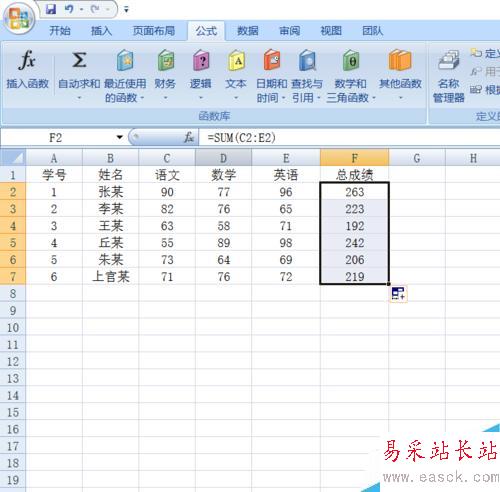500x492 pixels.
Task: Open the 逻辑 functions book icon
Action: coord(201,60)
